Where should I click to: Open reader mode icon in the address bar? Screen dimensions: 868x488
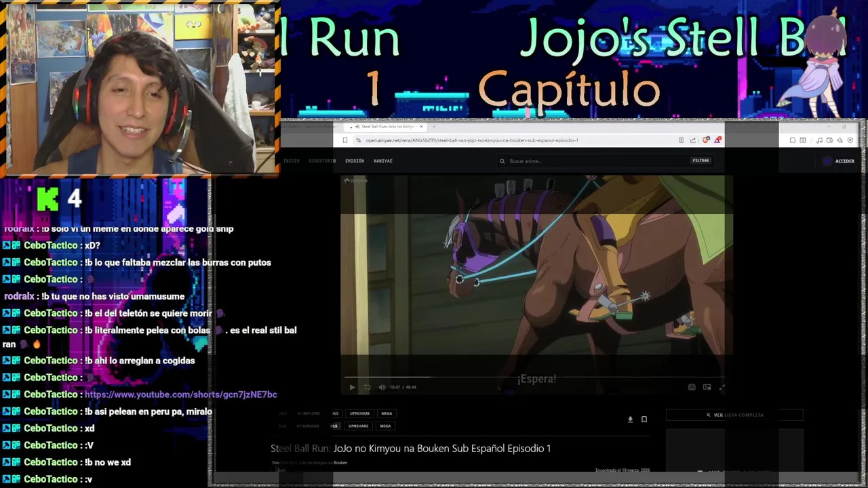pos(681,140)
